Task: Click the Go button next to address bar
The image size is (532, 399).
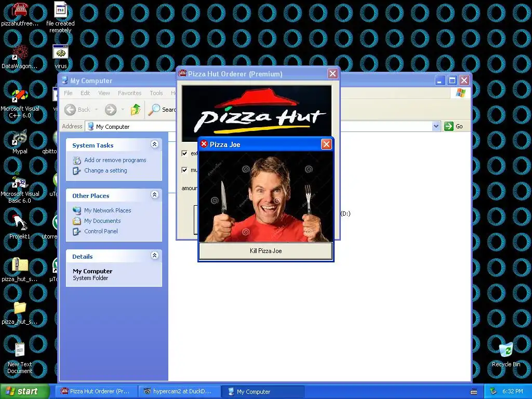Action: click(454, 126)
